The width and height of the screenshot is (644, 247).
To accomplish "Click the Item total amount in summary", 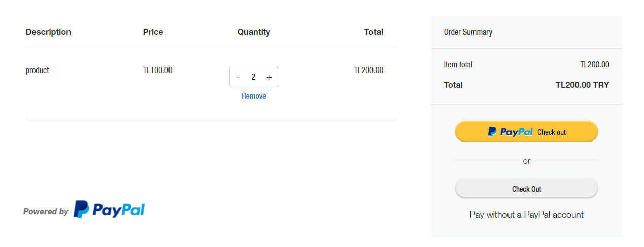I will pyautogui.click(x=595, y=65).
